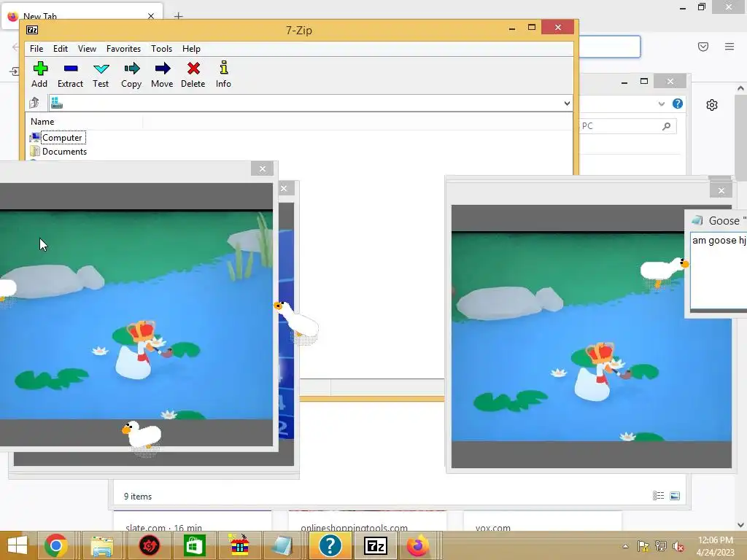Click Firefox page scrollbar down arrow
The image size is (747, 560).
point(740,525)
